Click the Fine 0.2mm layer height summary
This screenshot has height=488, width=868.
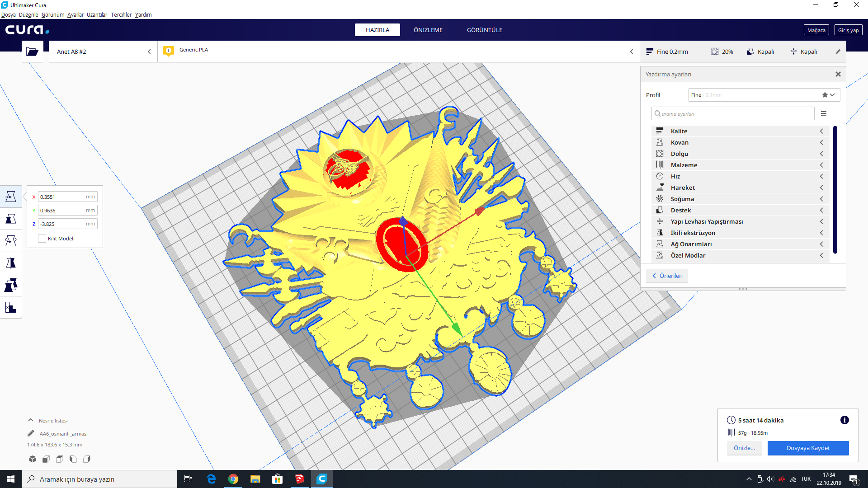(667, 52)
